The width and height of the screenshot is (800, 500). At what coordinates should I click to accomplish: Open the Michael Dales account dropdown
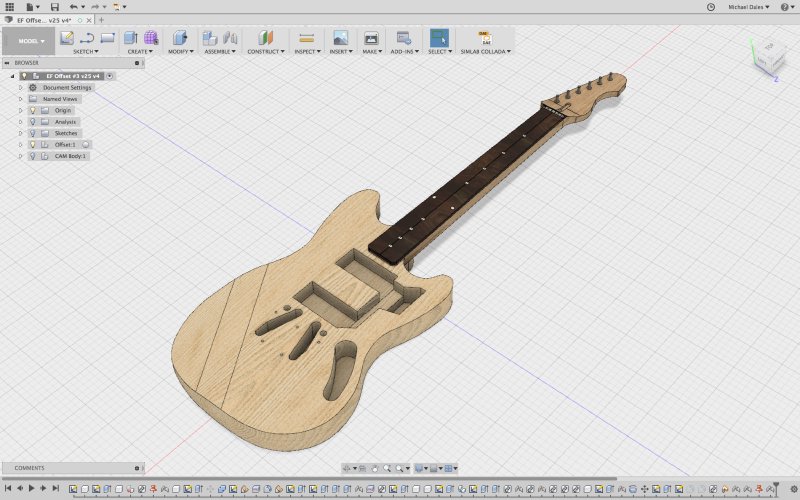pyautogui.click(x=748, y=7)
